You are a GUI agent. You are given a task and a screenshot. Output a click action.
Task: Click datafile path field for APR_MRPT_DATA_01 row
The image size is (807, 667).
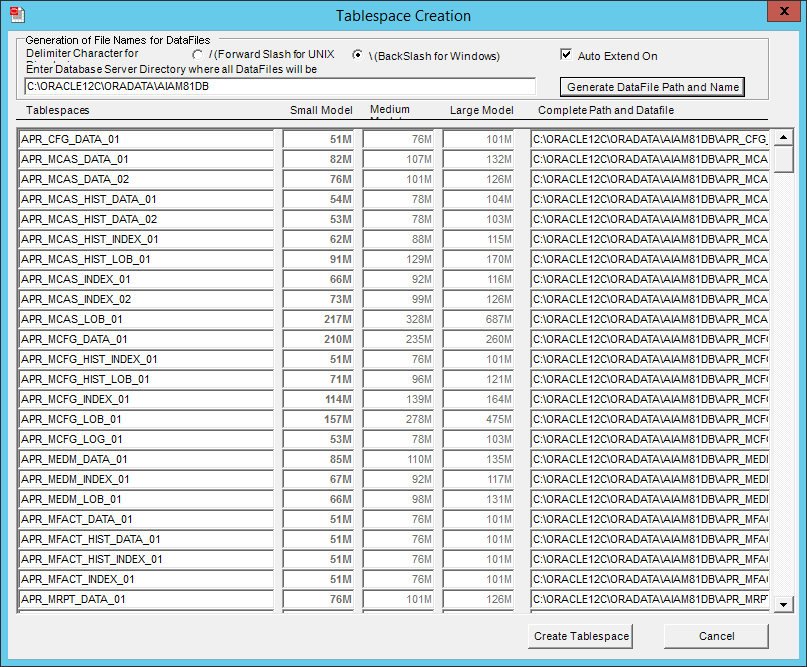(x=650, y=600)
